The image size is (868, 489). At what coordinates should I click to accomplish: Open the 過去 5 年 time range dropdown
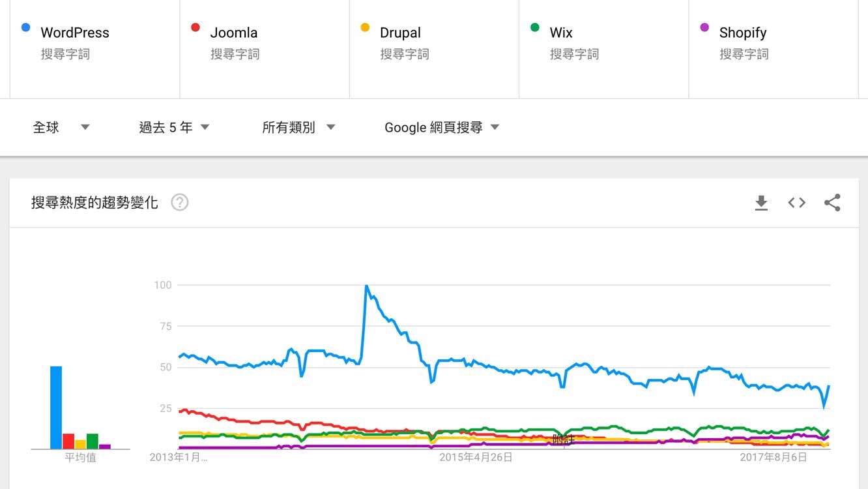(x=174, y=127)
